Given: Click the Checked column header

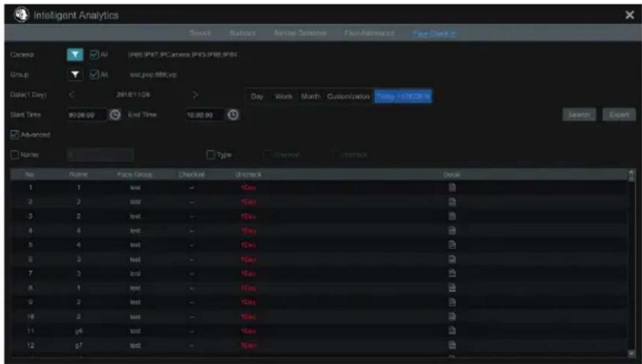Looking at the screenshot, I should (x=191, y=174).
